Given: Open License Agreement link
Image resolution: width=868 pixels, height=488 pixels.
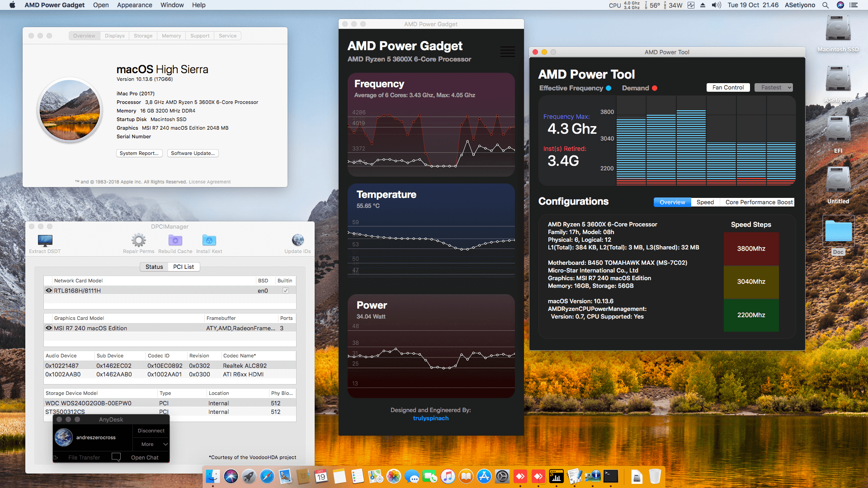Looking at the screenshot, I should 210,182.
